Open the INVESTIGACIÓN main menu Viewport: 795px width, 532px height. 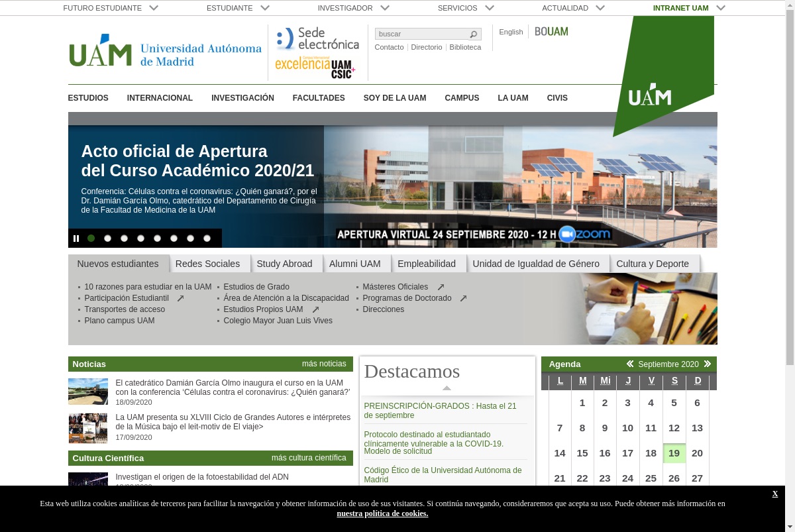(242, 98)
